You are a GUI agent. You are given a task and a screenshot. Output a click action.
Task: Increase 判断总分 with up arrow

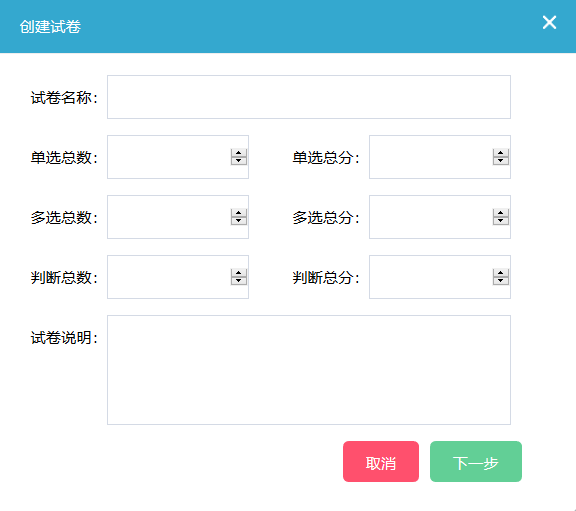pos(500,273)
